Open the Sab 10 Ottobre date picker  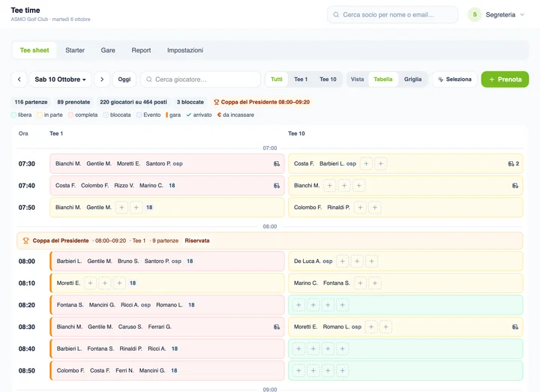(x=61, y=79)
